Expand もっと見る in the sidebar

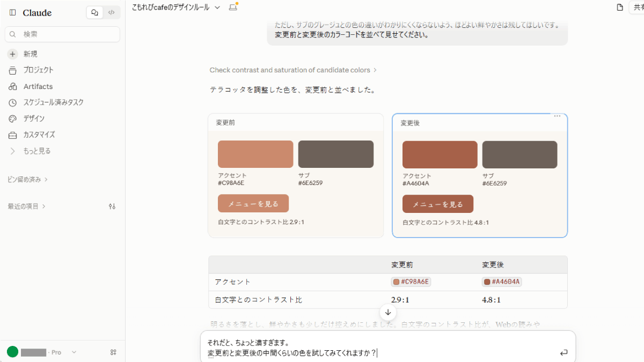62,151
